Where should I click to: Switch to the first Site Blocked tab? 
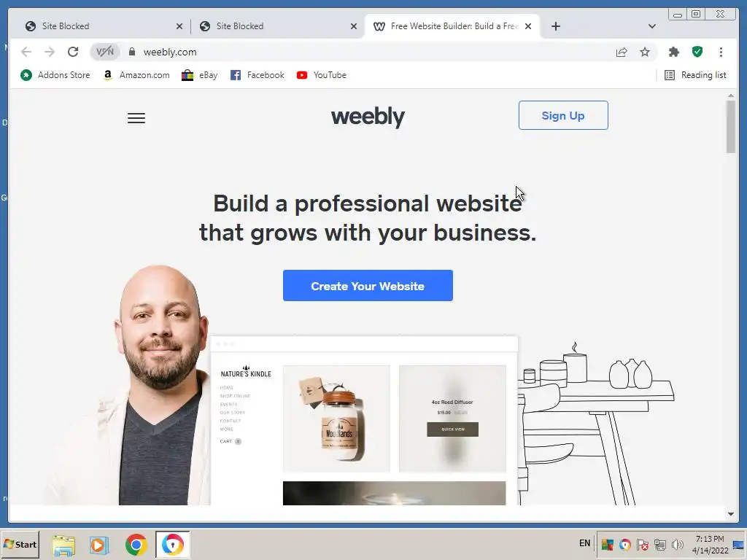(100, 26)
